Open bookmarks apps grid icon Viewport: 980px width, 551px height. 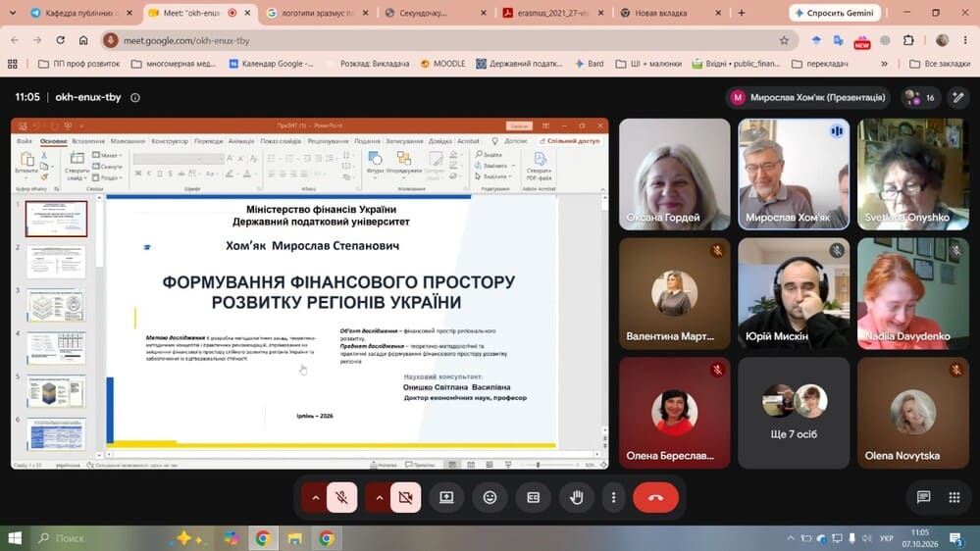click(x=13, y=63)
